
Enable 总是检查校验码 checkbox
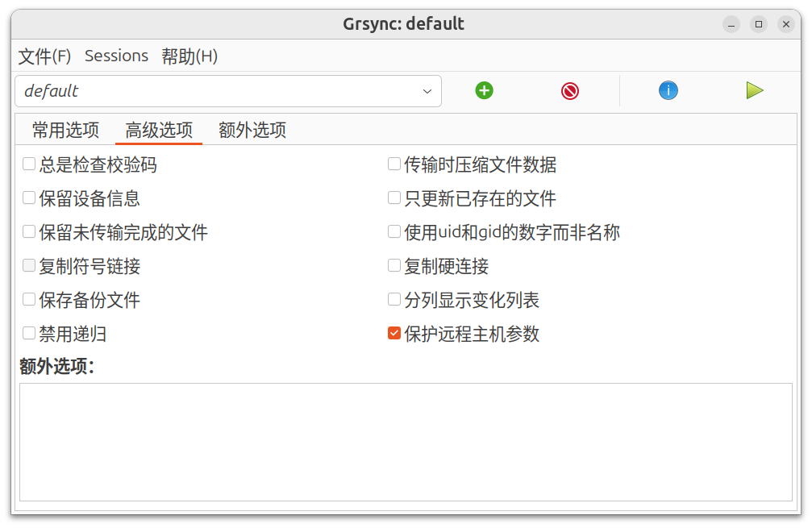coord(29,164)
